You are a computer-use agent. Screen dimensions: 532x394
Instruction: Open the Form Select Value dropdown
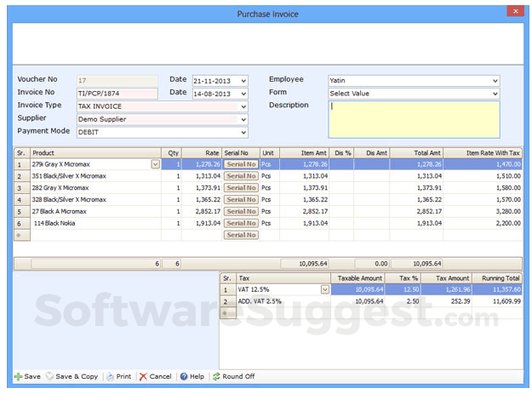(x=495, y=94)
